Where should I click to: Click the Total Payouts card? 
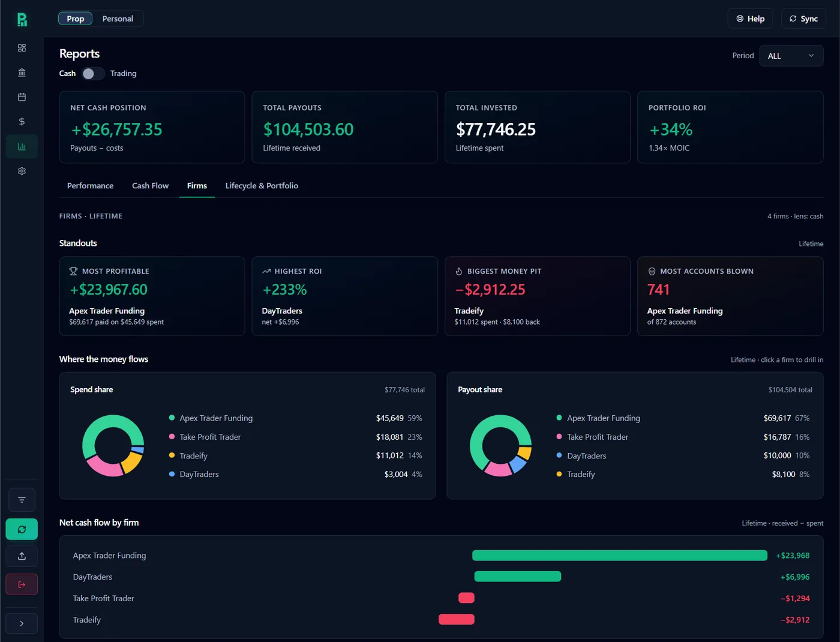pos(345,127)
